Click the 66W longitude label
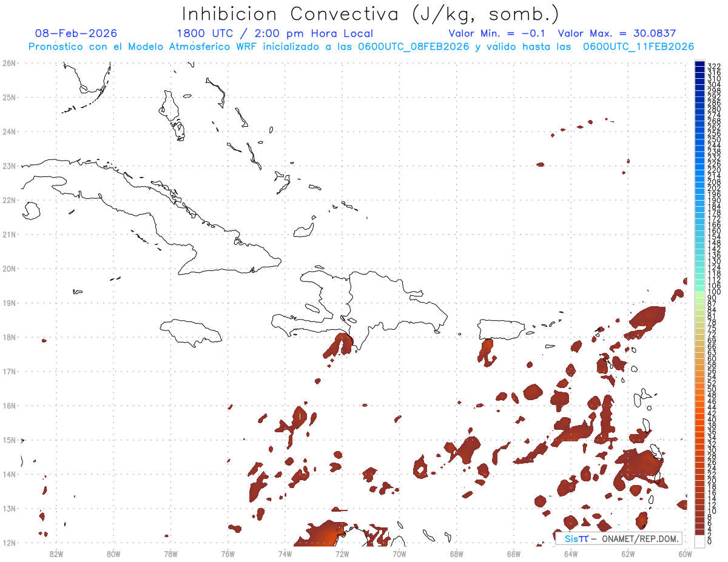This screenshot has height=562, width=728. [514, 553]
